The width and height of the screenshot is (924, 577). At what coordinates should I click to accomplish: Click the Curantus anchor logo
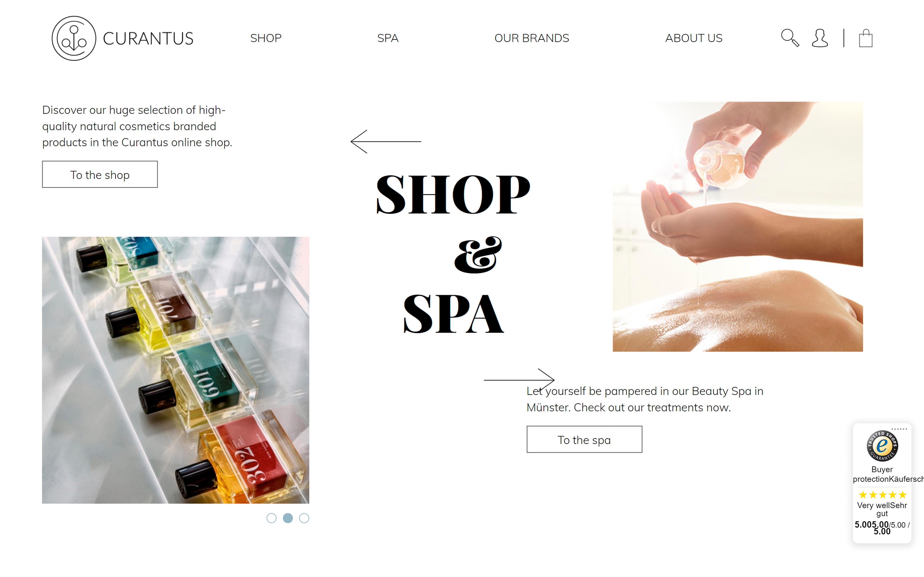click(x=74, y=38)
